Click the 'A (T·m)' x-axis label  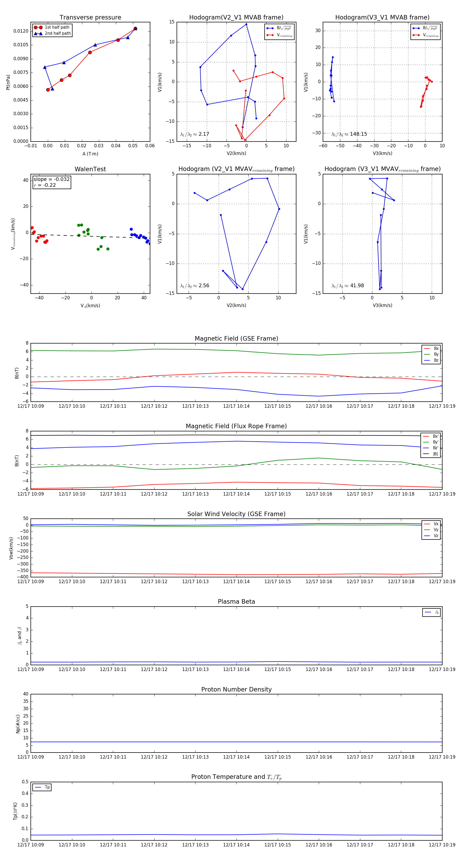[90, 154]
